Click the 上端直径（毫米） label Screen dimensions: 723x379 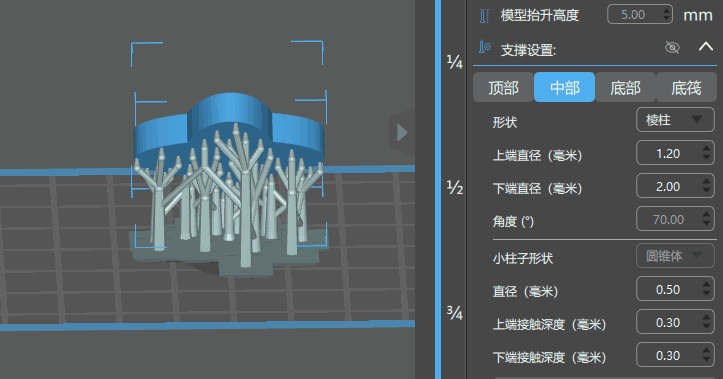pos(537,155)
